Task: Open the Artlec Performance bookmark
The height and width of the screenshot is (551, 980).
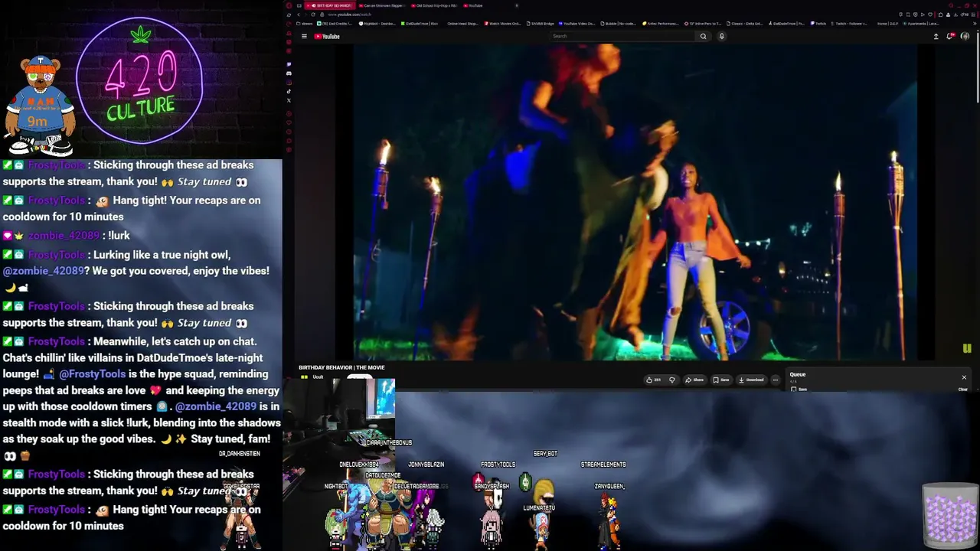Action: pyautogui.click(x=660, y=24)
